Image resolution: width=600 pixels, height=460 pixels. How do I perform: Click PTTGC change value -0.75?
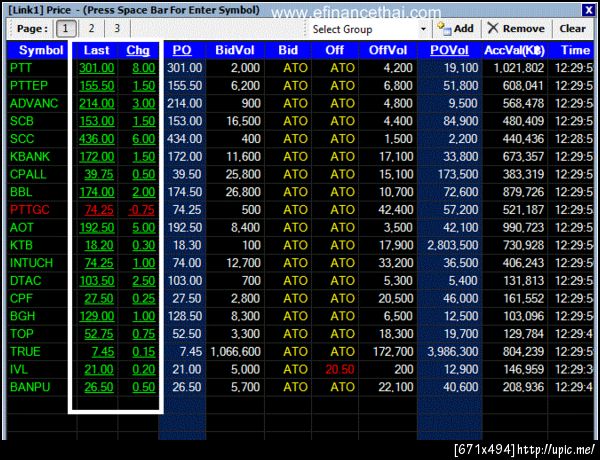(x=141, y=210)
